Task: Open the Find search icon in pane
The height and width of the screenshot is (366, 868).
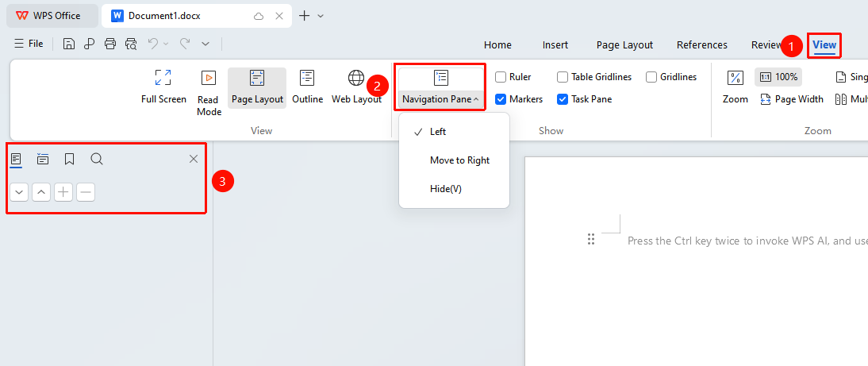Action: [96, 160]
